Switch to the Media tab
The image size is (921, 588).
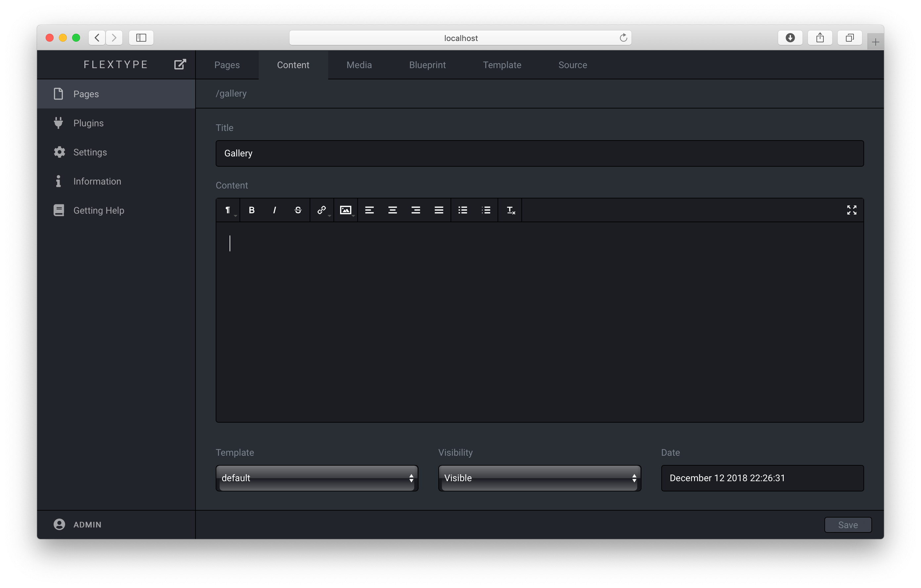click(359, 65)
